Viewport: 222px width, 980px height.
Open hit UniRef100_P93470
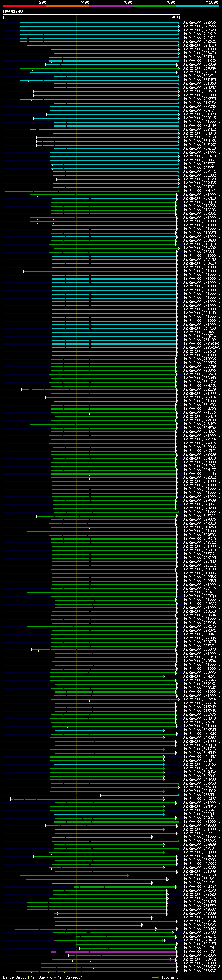click(x=199, y=53)
